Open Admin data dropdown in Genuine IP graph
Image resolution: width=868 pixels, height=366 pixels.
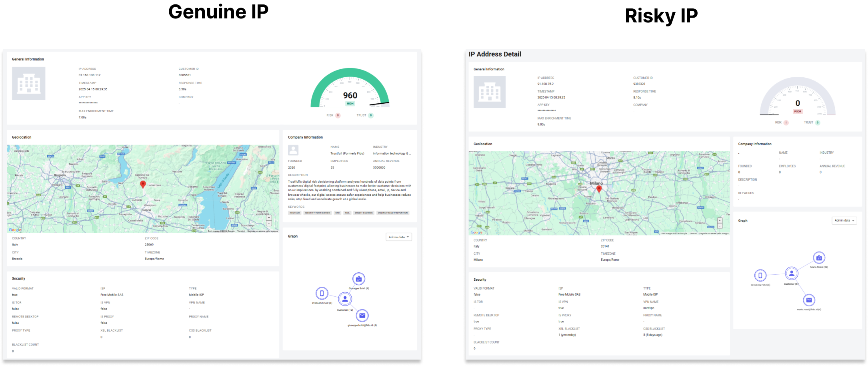(x=399, y=237)
